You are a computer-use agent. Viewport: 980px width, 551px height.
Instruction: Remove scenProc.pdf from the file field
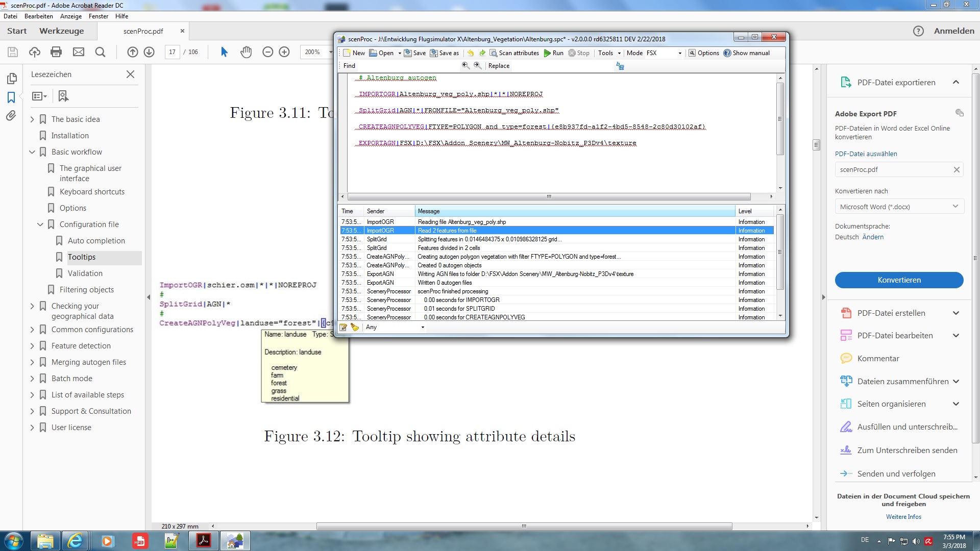tap(957, 170)
